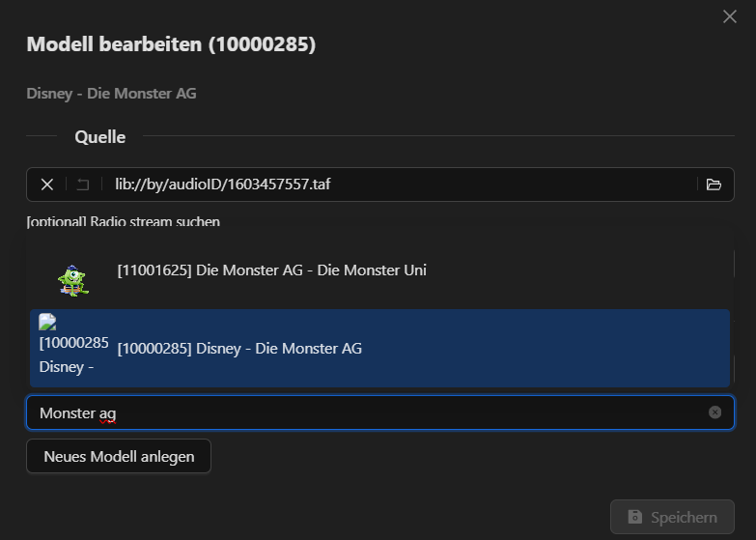The width and height of the screenshot is (756, 540).
Task: Click the lib://by/audioID source path field
Action: [x=386, y=185]
